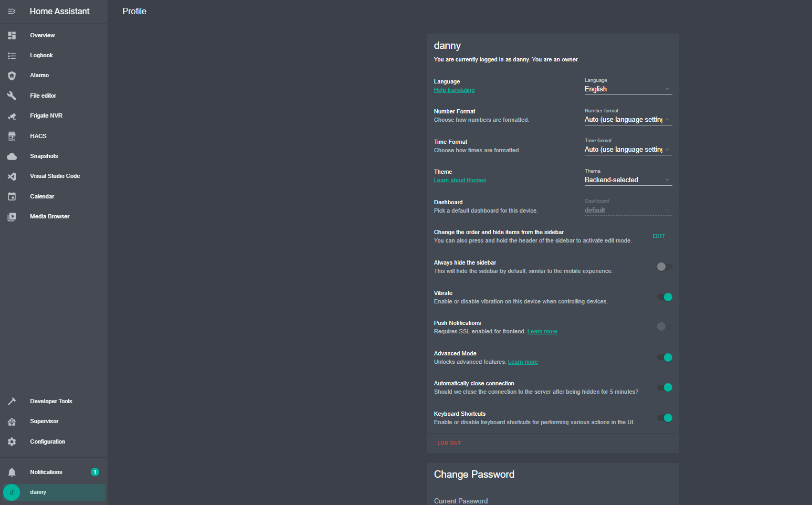
Task: Open the Alarmo shield icon
Action: (x=12, y=76)
